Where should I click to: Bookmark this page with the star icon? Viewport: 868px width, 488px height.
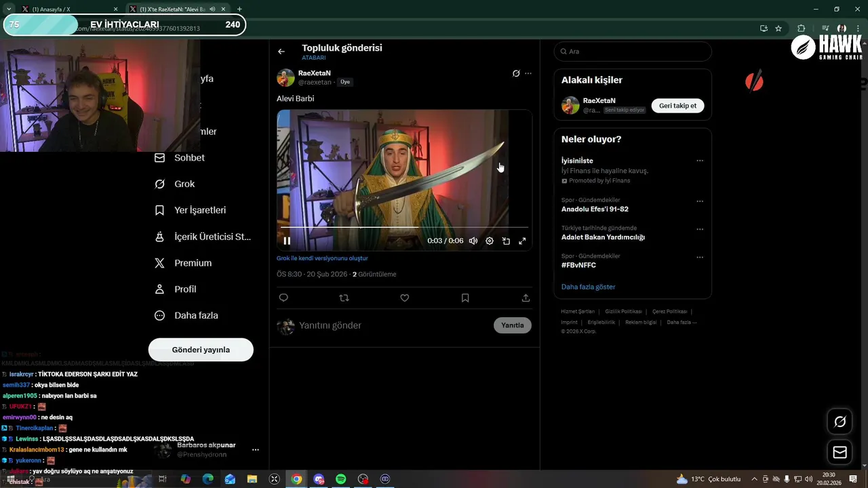pyautogui.click(x=778, y=28)
